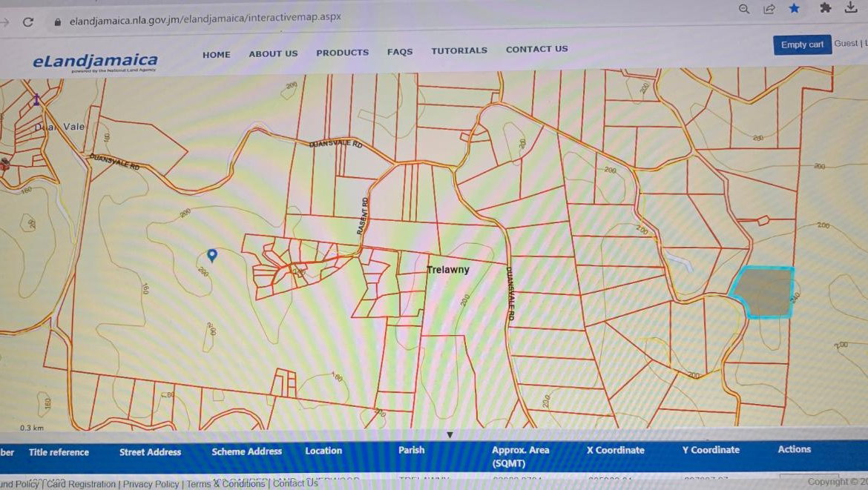The width and height of the screenshot is (868, 490).
Task: Open the Guest account link
Action: [x=846, y=43]
